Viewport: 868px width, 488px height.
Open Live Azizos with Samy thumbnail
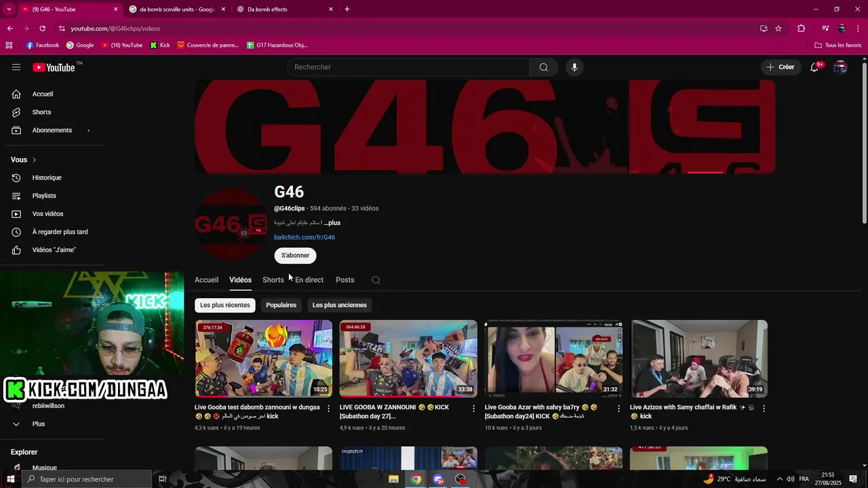[699, 359]
